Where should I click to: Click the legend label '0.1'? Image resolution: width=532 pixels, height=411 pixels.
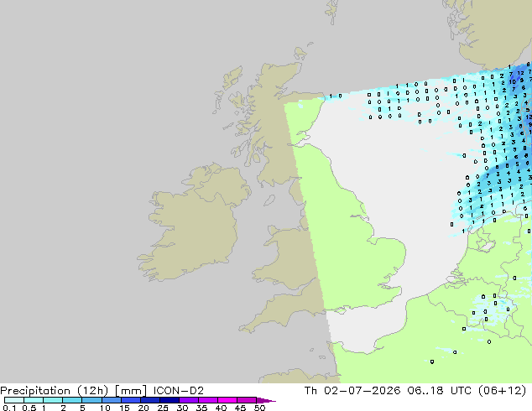click(x=9, y=408)
